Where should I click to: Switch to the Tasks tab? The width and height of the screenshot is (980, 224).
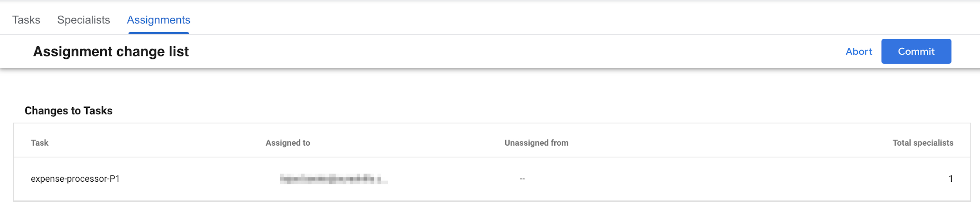(x=26, y=20)
